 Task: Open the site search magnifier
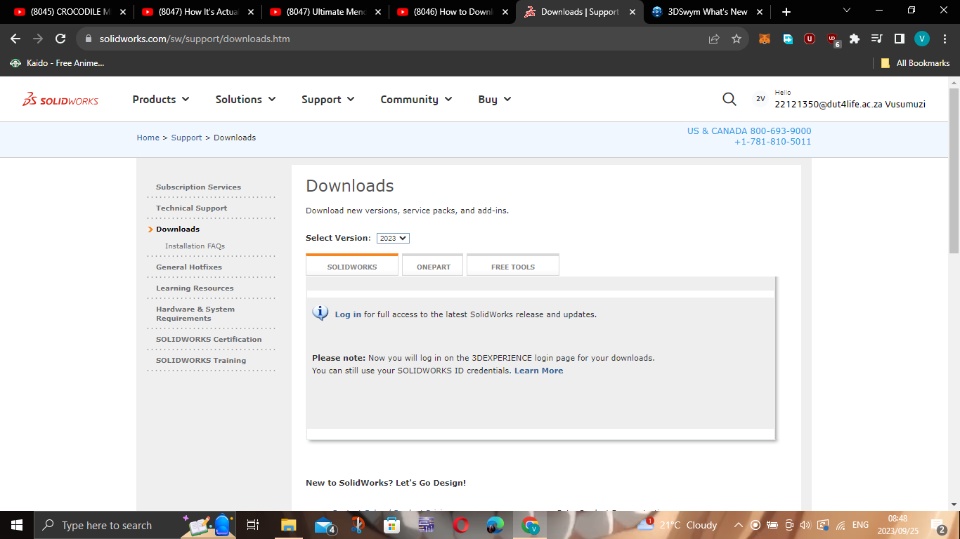pyautogui.click(x=729, y=99)
